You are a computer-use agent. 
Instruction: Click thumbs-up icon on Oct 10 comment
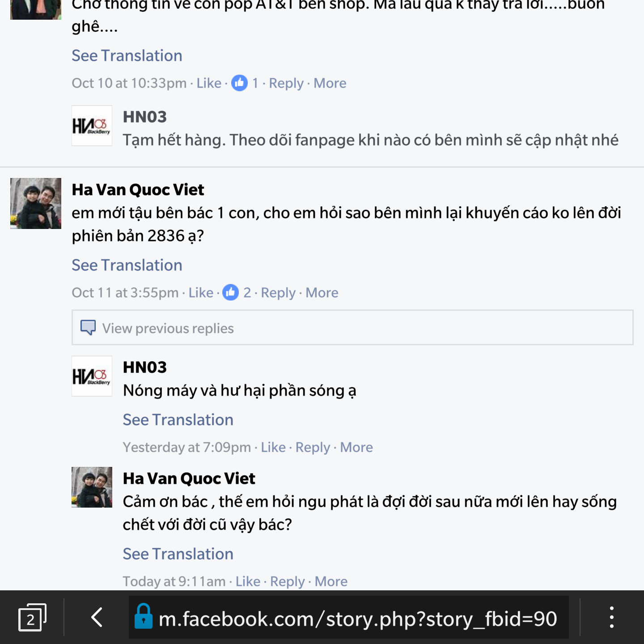click(x=239, y=83)
